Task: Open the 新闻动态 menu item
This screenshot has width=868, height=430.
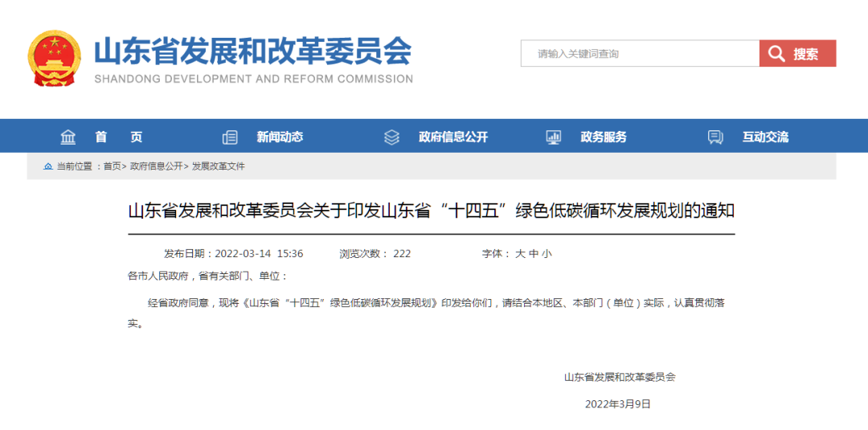Action: click(280, 137)
